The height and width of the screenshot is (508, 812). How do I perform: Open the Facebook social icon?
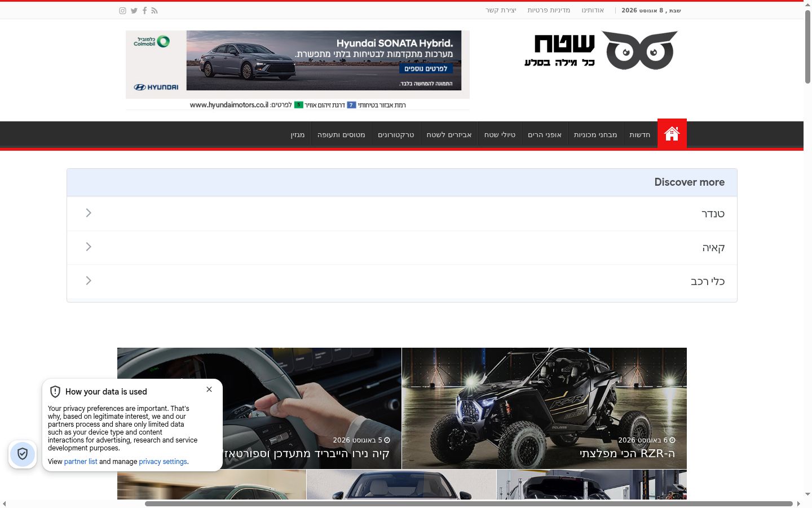tap(145, 11)
